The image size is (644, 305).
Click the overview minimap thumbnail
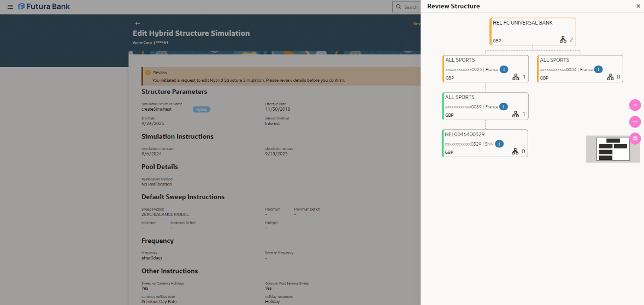(x=612, y=149)
